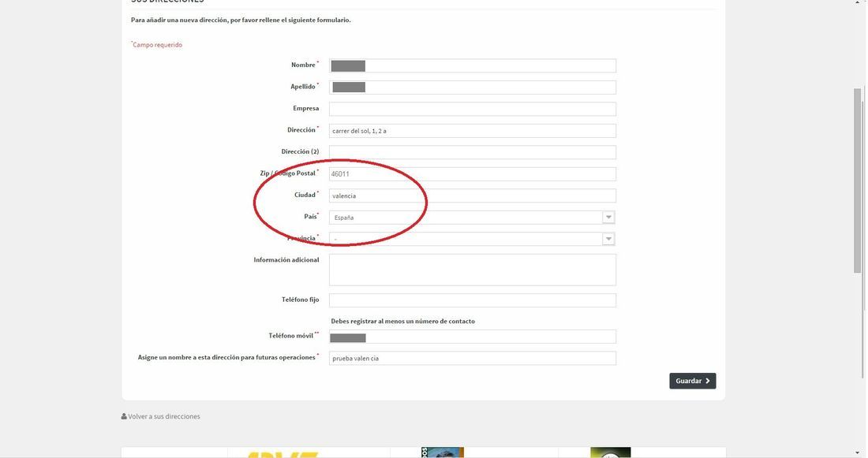
Task: Click the Dirección field with carrer del sol
Action: coord(472,131)
